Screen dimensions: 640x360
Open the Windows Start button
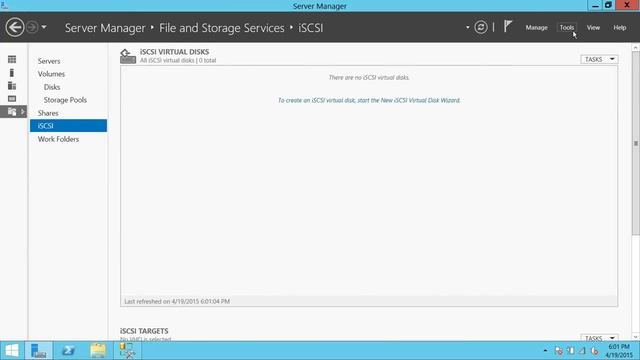12,350
